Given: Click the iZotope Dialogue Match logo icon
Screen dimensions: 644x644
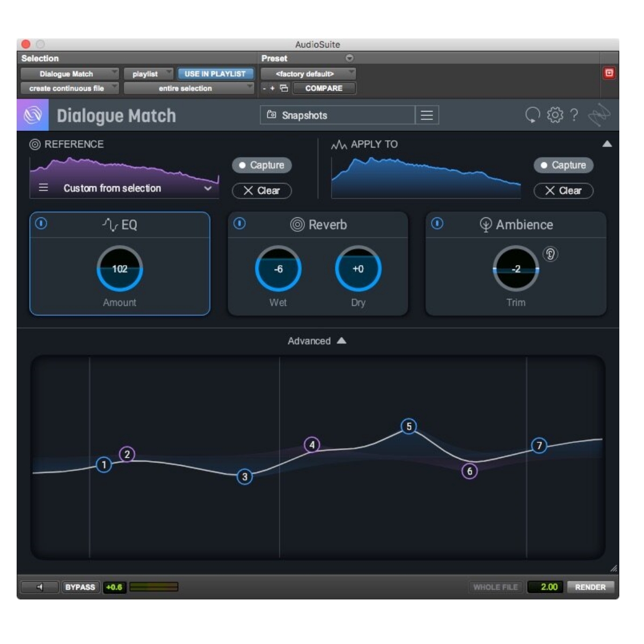Looking at the screenshot, I should (33, 115).
